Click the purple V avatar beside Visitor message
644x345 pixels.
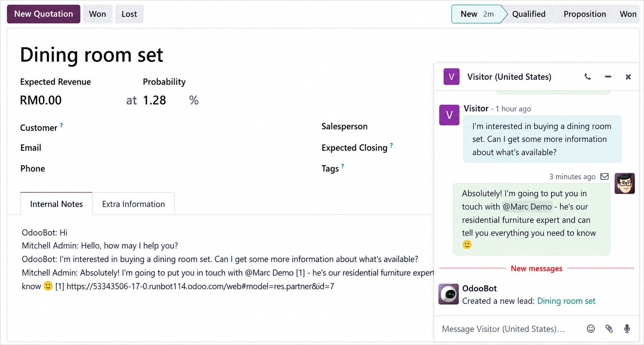(x=449, y=115)
